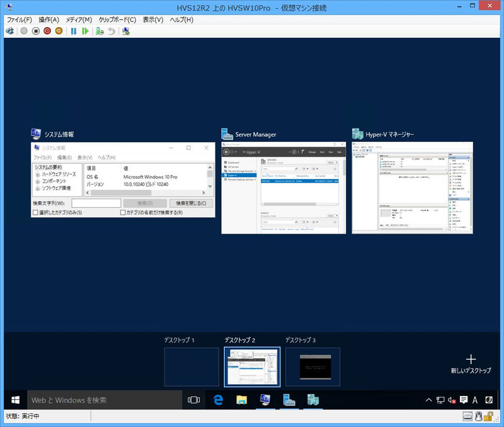Click the greyed 検索(D) button in システム情報
The width and height of the screenshot is (504, 427).
145,203
